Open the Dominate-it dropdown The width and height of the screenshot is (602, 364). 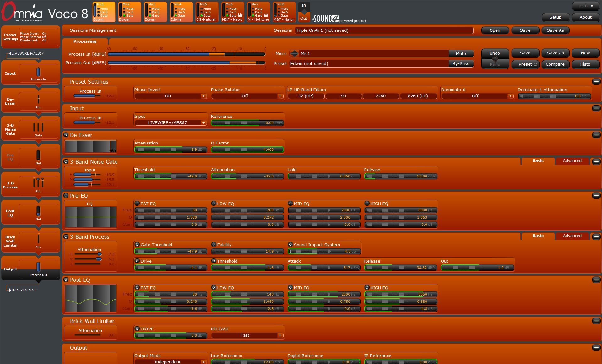[x=477, y=96]
